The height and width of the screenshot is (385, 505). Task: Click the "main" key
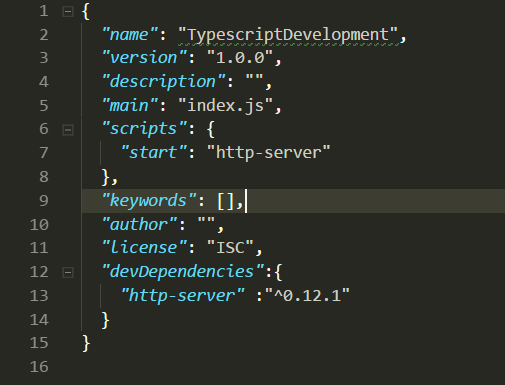(129, 106)
